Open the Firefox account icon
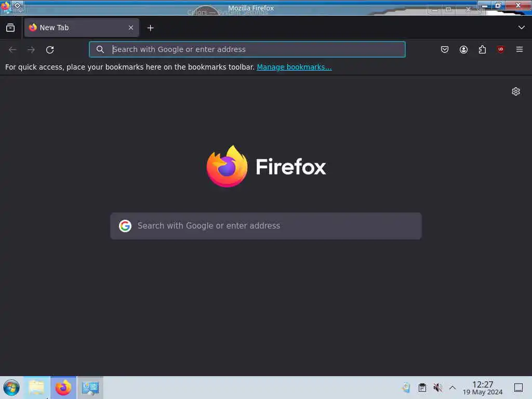The height and width of the screenshot is (399, 532). pos(463,49)
